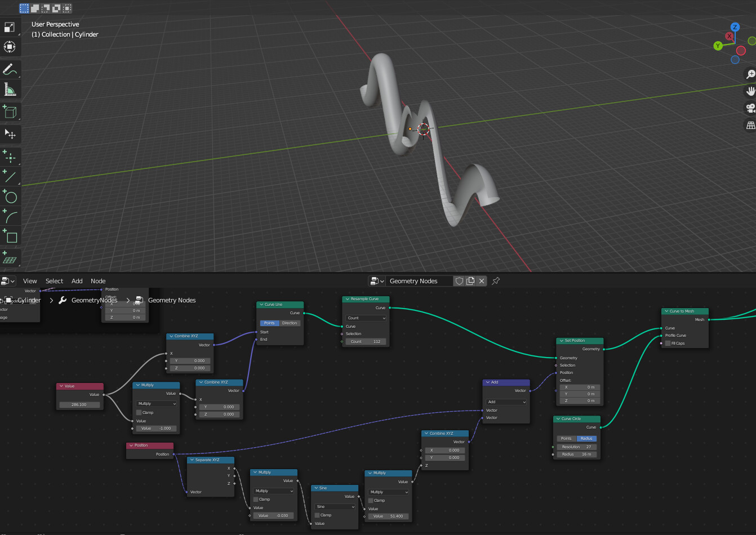This screenshot has height=535, width=756.
Task: Select the add box tool icon
Action: (x=10, y=236)
